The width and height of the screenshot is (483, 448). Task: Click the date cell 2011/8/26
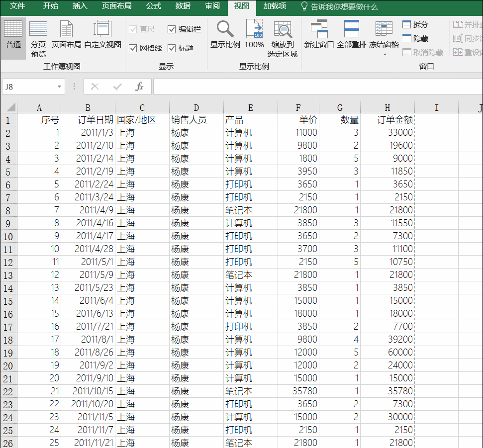click(x=88, y=353)
